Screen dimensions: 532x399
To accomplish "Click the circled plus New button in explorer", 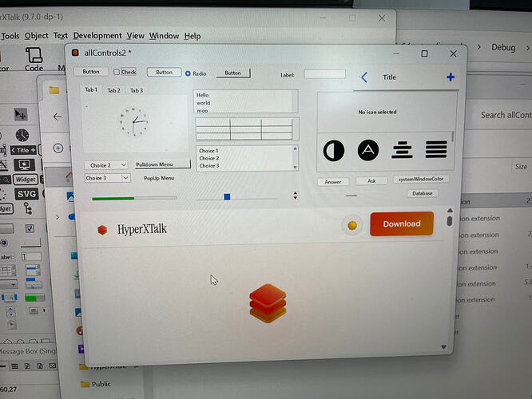I will coord(58,148).
